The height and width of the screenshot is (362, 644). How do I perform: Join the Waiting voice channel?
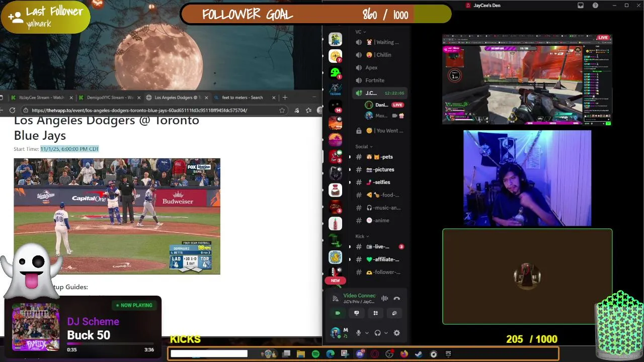378,42
